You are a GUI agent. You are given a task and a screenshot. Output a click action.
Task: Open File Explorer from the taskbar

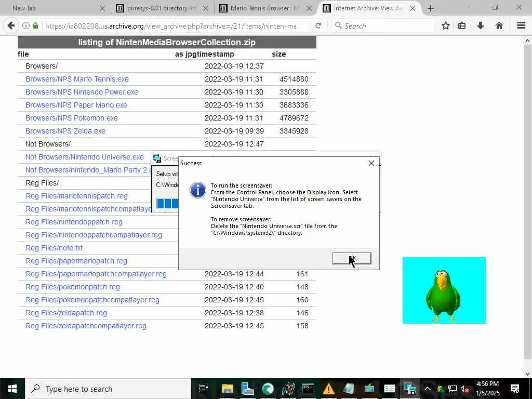click(227, 389)
